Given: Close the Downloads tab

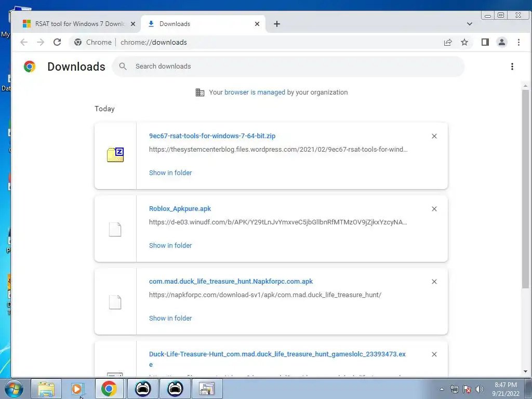Looking at the screenshot, I should [257, 24].
